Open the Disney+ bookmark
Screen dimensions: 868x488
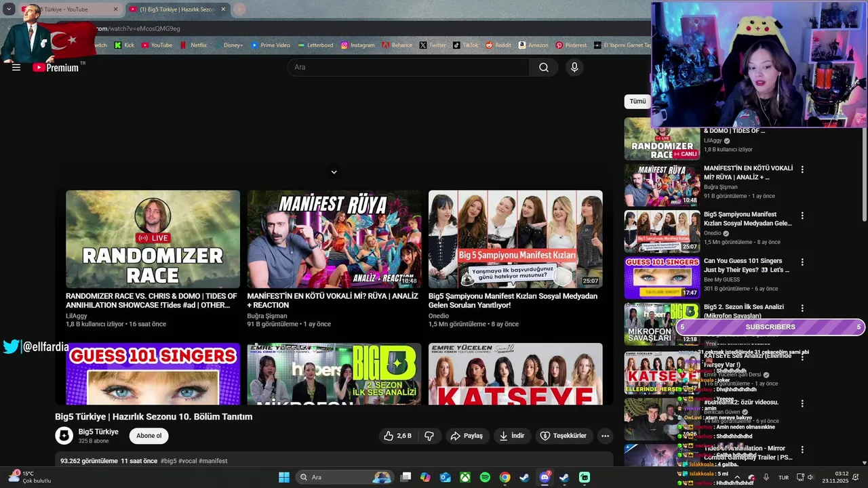(229, 45)
